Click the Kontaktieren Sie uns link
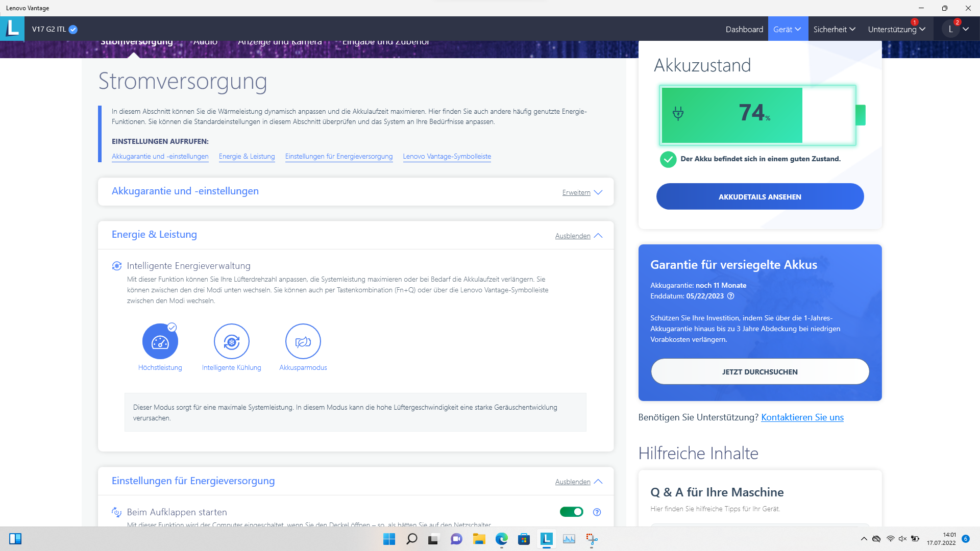The width and height of the screenshot is (980, 551). click(802, 417)
